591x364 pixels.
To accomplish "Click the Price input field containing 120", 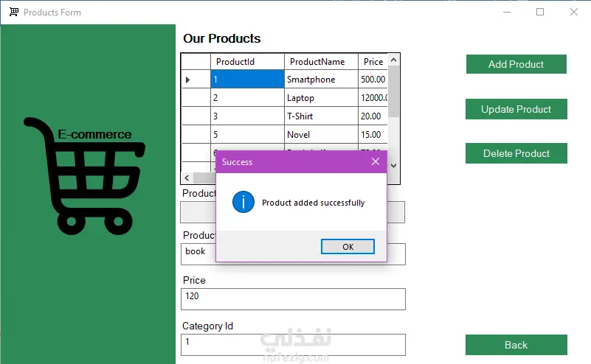I will (x=293, y=299).
